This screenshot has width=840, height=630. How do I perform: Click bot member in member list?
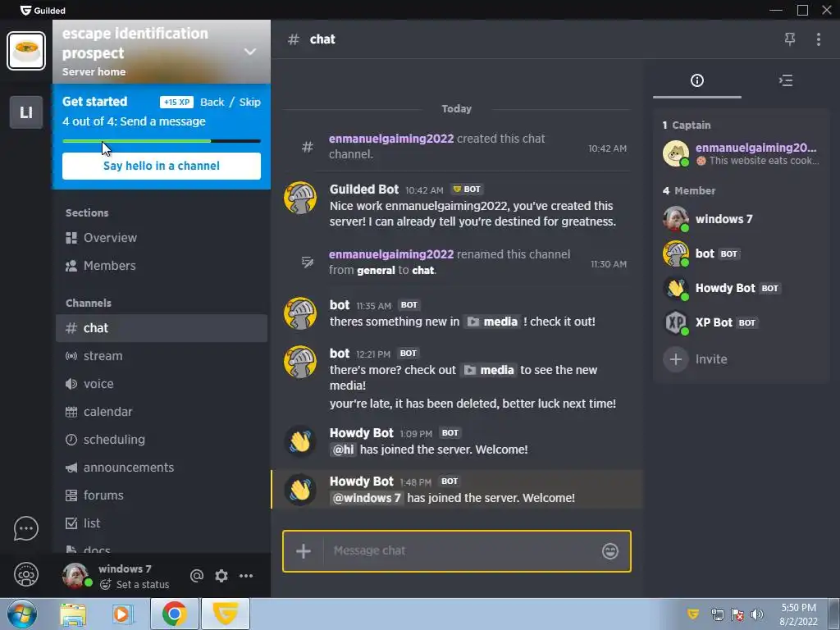[x=742, y=253]
